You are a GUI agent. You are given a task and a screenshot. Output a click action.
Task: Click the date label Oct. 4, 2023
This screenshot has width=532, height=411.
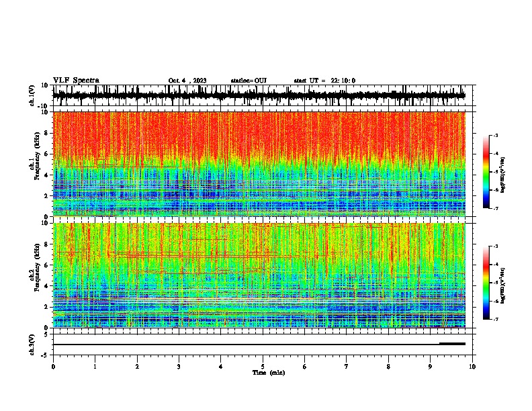(187, 81)
